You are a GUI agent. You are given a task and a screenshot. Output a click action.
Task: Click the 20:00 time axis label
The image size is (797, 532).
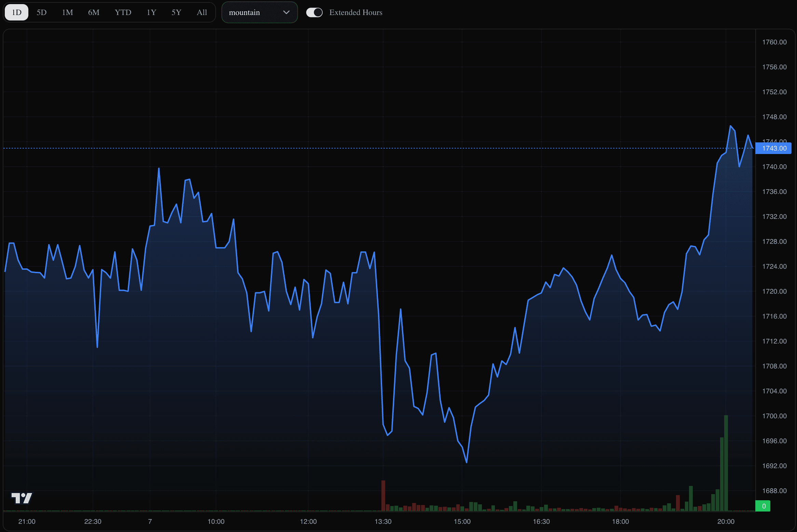[726, 521]
